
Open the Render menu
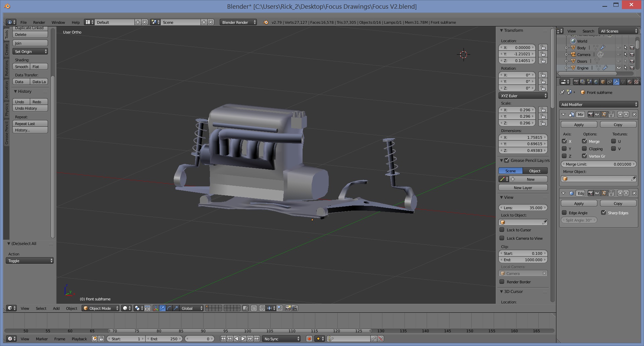click(39, 22)
